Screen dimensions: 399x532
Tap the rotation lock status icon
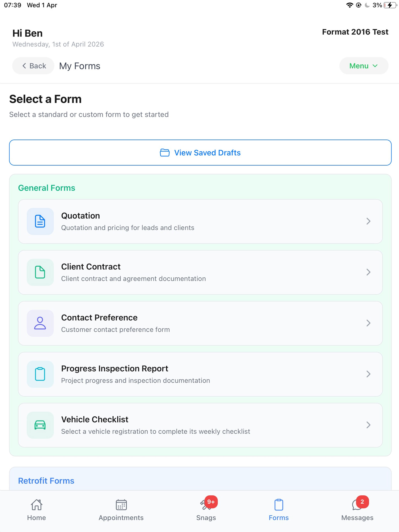(x=359, y=5)
